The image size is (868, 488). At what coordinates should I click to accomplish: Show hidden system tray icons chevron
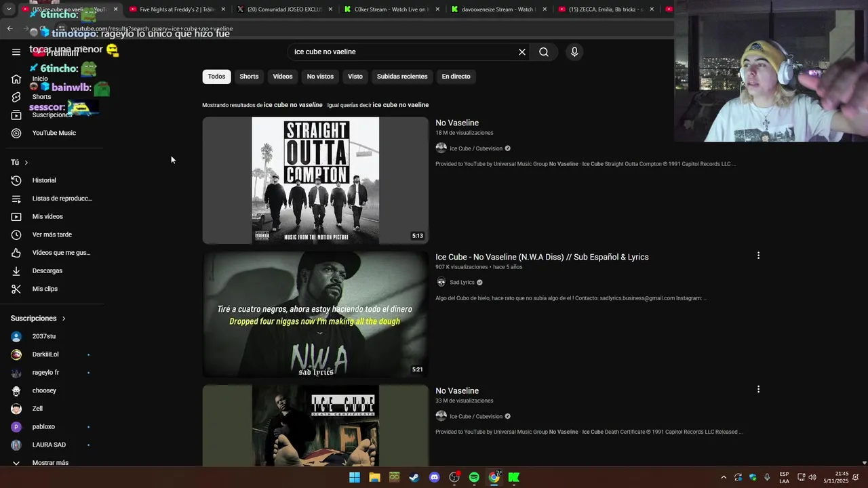pyautogui.click(x=724, y=477)
